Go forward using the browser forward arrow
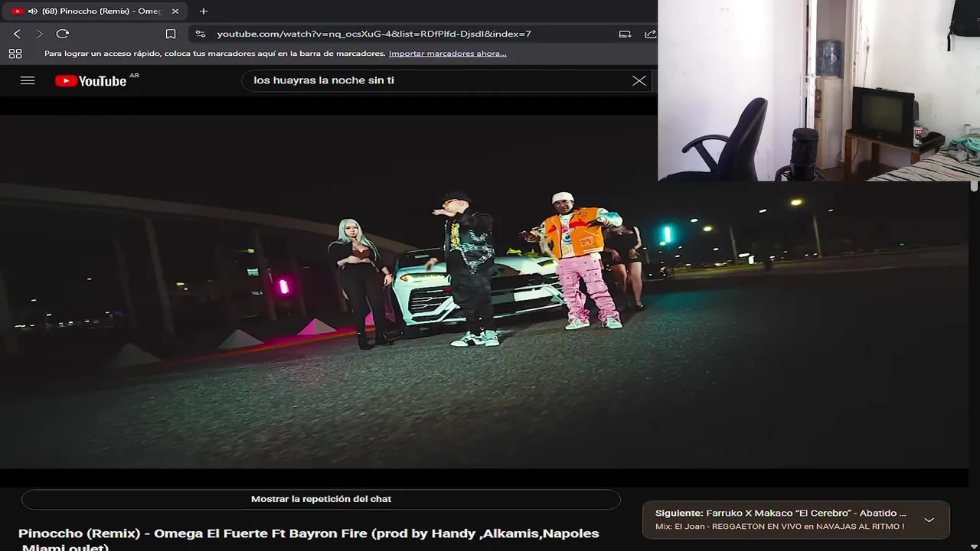 pyautogui.click(x=40, y=34)
